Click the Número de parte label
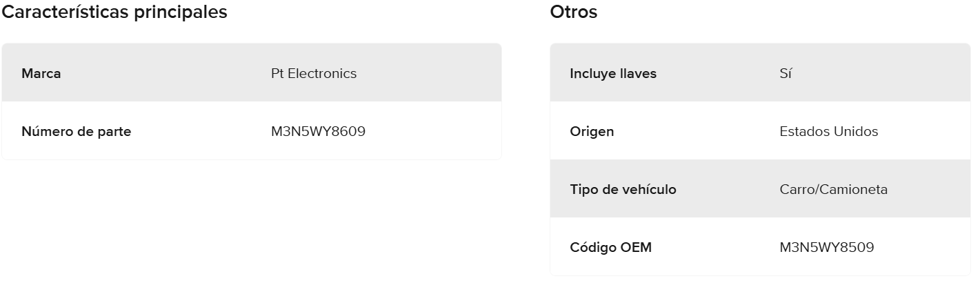Viewport: 980px width, 283px height. point(76,131)
